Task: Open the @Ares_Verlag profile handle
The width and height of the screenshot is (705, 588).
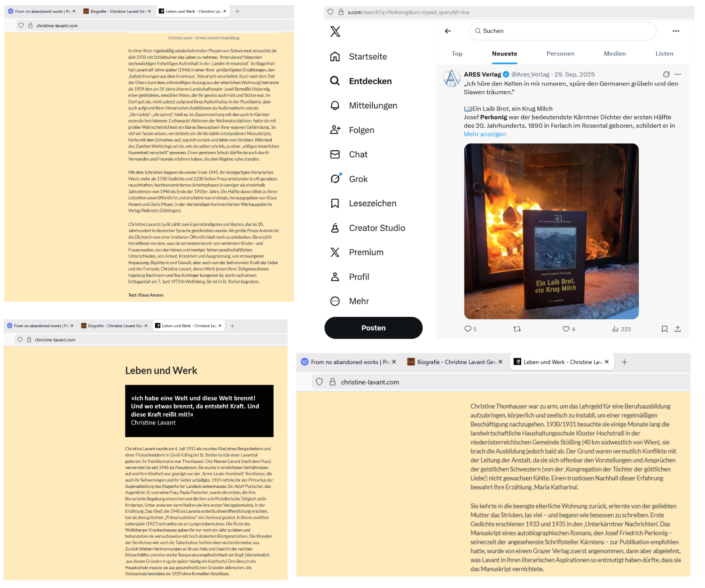Action: coord(530,74)
